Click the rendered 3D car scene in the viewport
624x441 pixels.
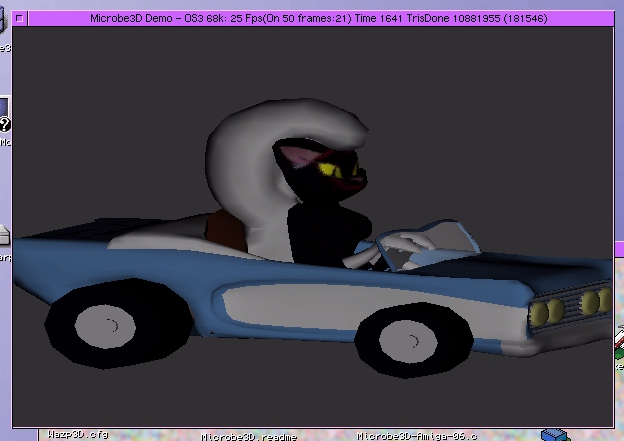click(313, 227)
